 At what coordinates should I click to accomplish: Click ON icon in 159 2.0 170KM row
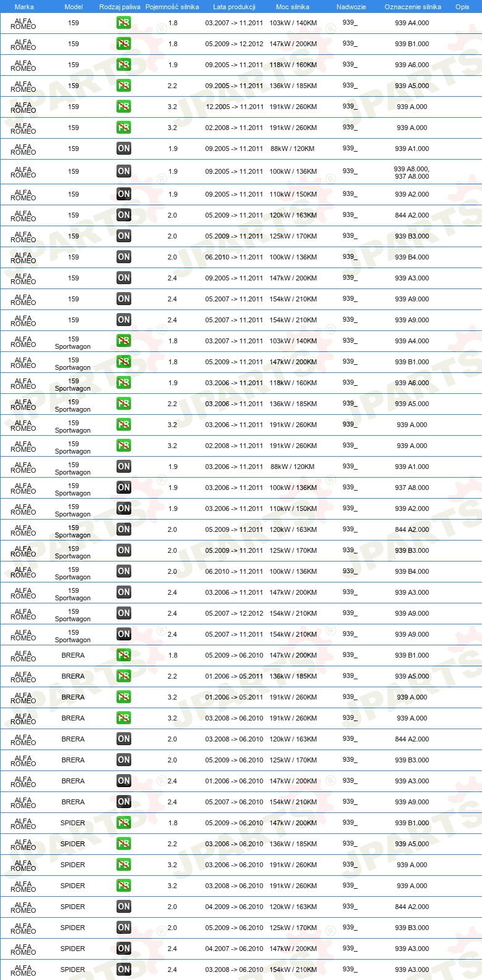click(x=124, y=236)
